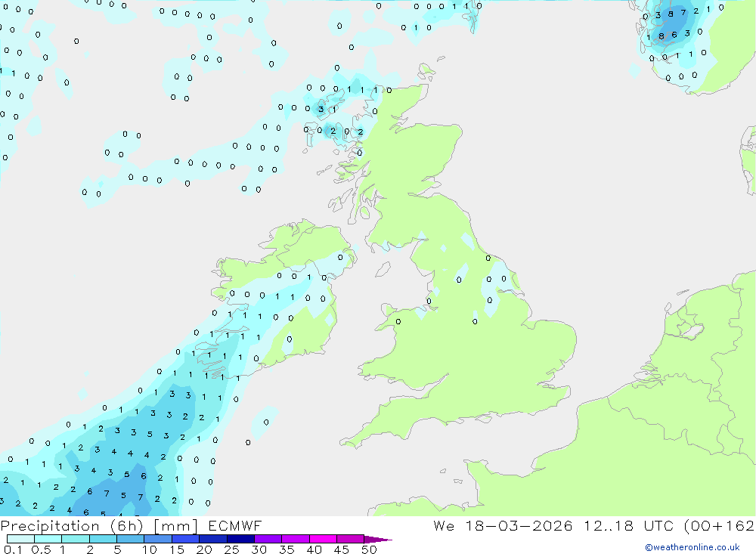The height and width of the screenshot is (554, 756).
Task: Click the '25' legend scale label
Action: click(x=232, y=549)
